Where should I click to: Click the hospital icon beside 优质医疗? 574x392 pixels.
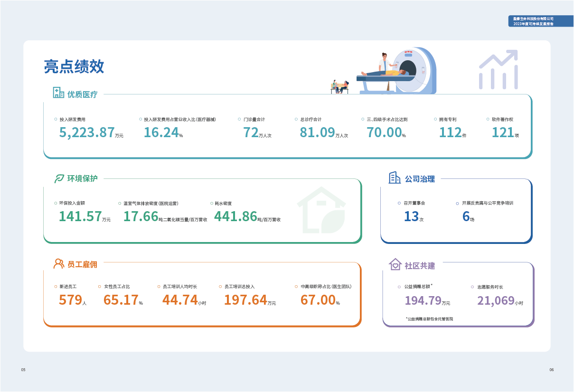(58, 93)
